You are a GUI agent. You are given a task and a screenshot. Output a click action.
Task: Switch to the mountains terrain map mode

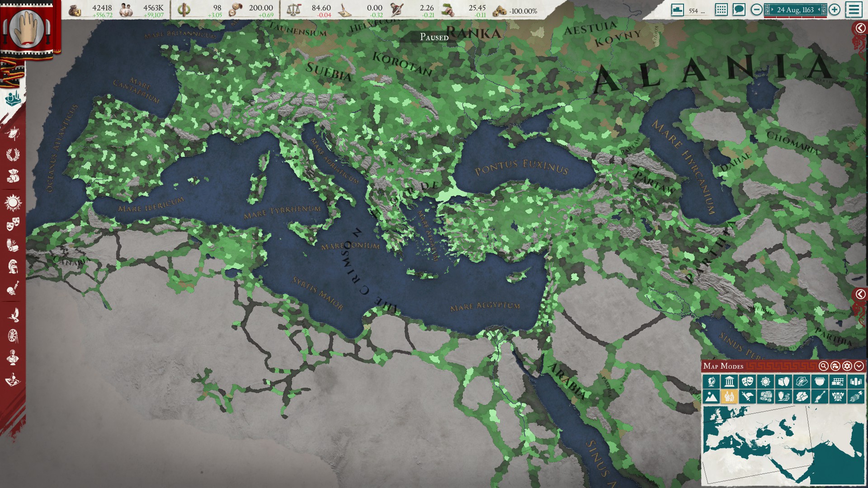(x=711, y=397)
